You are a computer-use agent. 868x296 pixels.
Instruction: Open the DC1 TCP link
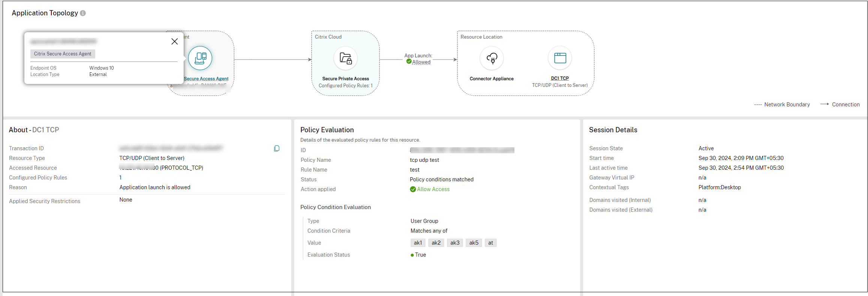coord(560,78)
